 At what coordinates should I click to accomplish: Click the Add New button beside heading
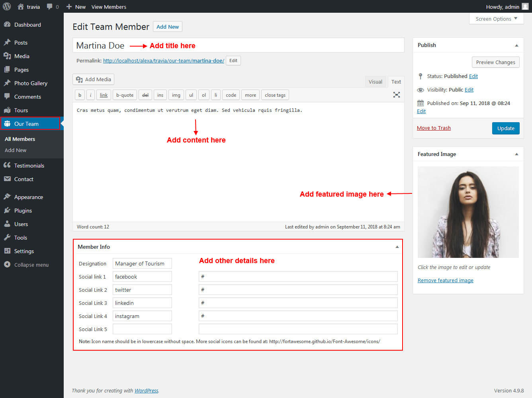[168, 27]
